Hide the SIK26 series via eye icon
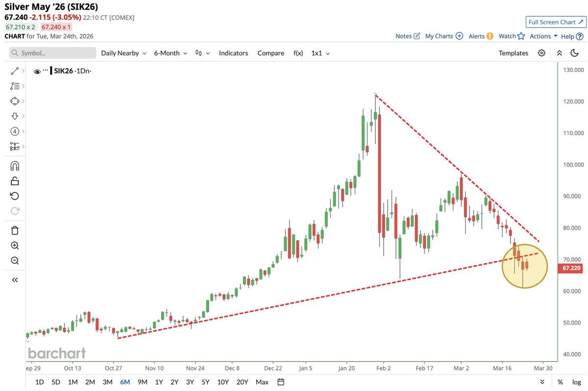Viewport: 588px width, 391px height. pos(37,72)
